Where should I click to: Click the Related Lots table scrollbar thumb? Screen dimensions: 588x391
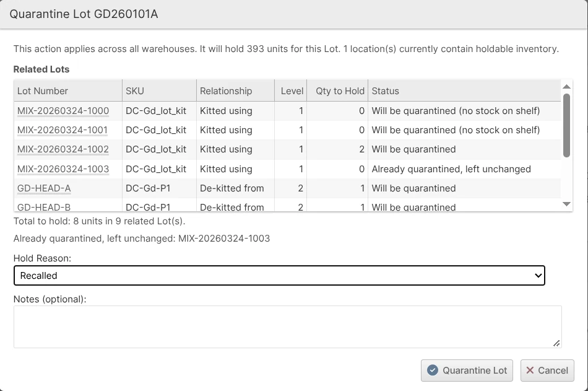point(566,125)
